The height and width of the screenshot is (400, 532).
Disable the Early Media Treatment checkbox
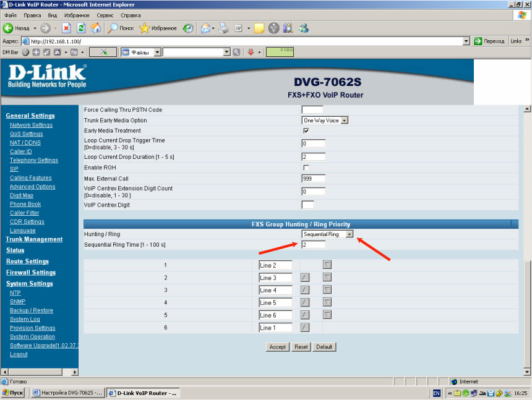tap(306, 131)
